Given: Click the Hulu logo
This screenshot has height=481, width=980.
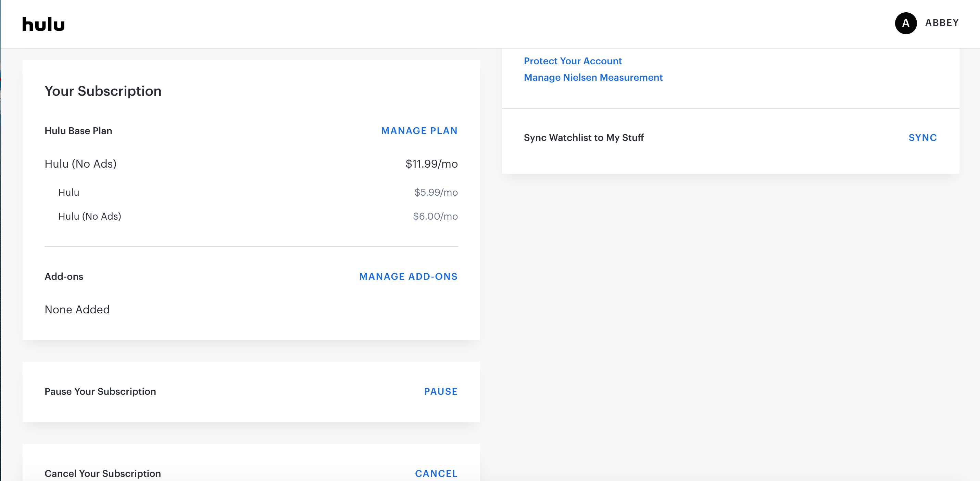Looking at the screenshot, I should [x=43, y=24].
